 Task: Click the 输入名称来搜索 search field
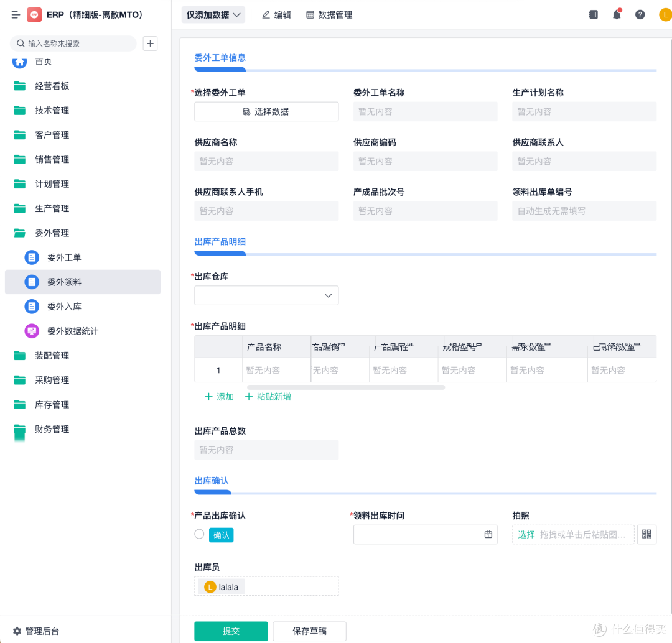(x=73, y=44)
